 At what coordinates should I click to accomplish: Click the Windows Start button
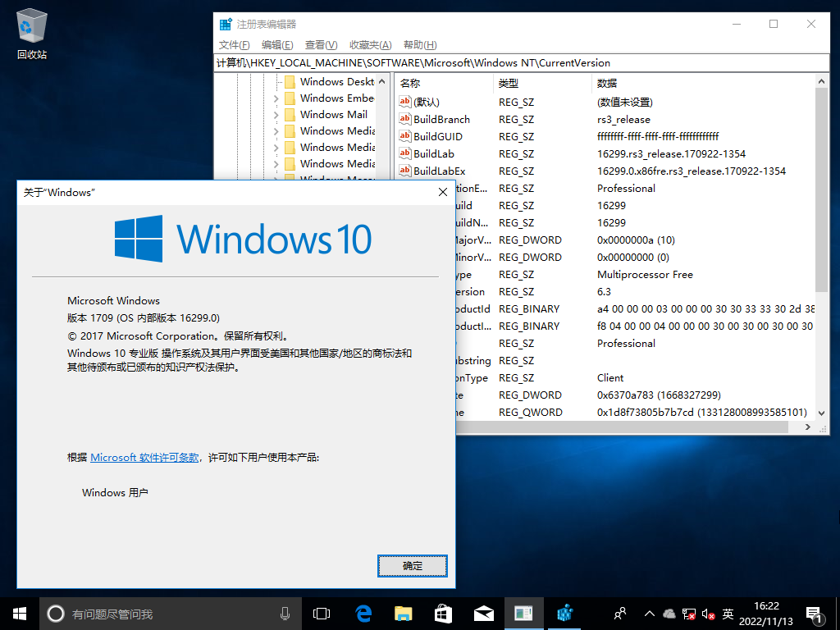pos(20,614)
